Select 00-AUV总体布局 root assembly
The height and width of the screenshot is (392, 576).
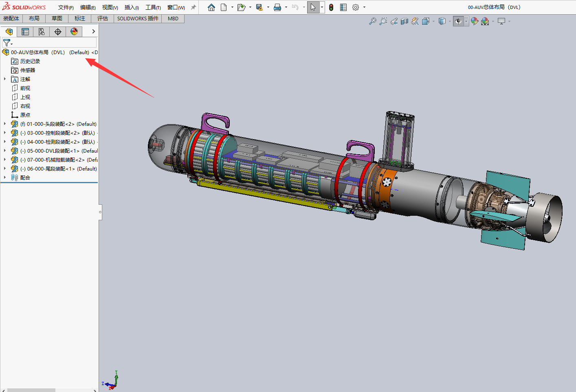point(50,52)
